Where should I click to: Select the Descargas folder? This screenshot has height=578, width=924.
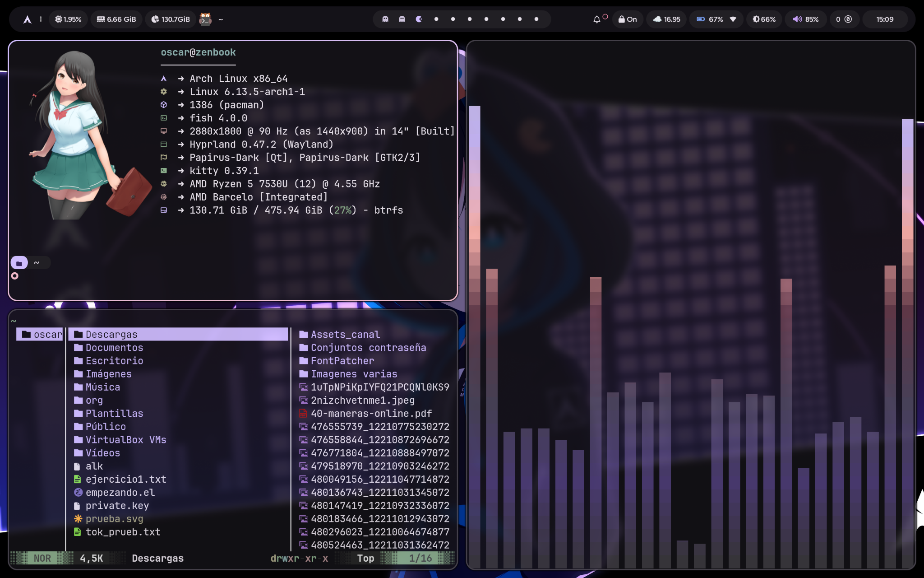[178, 335]
